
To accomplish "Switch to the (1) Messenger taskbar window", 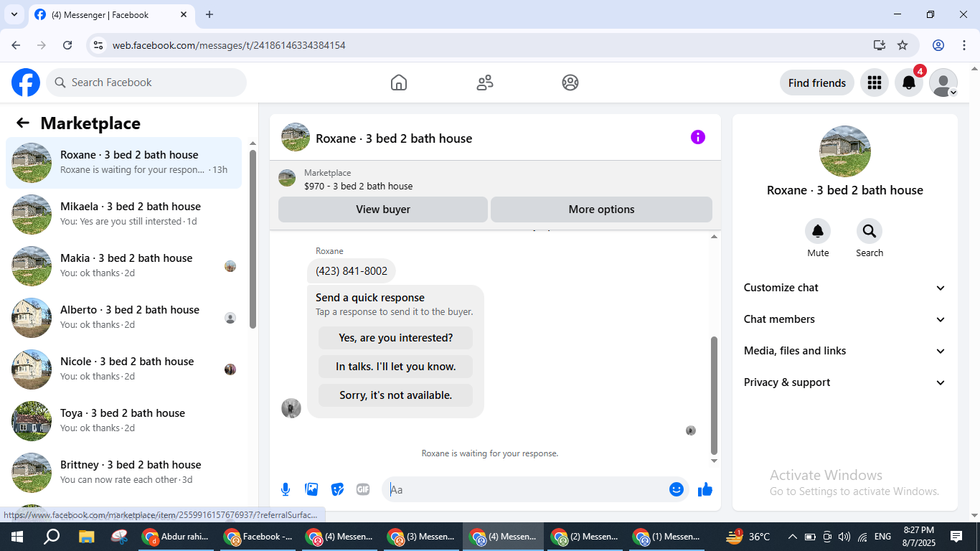I will (x=666, y=537).
